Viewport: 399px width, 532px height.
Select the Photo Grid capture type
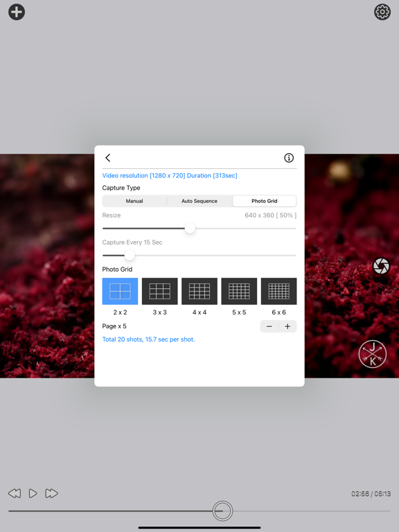(265, 201)
